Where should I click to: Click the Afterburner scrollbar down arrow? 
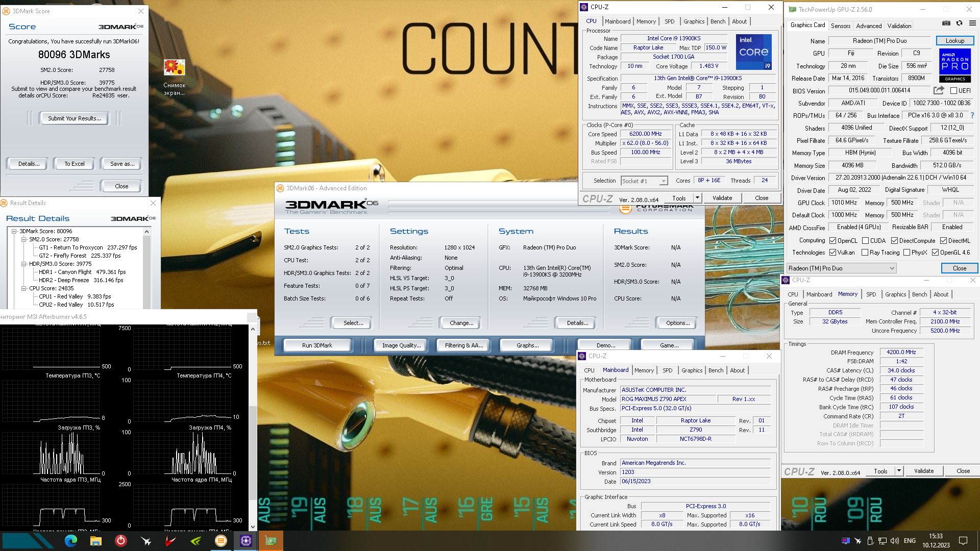click(x=253, y=527)
